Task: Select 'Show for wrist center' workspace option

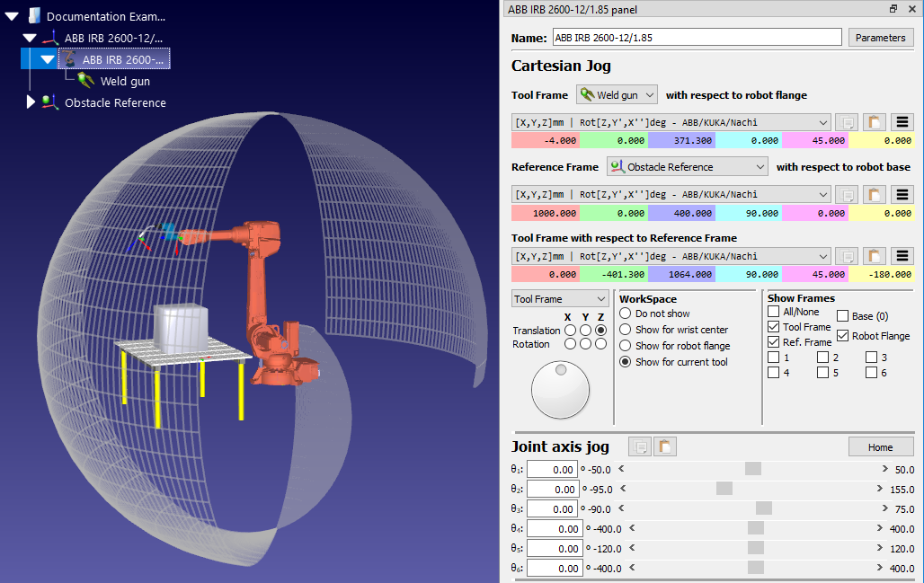Action: tap(626, 330)
